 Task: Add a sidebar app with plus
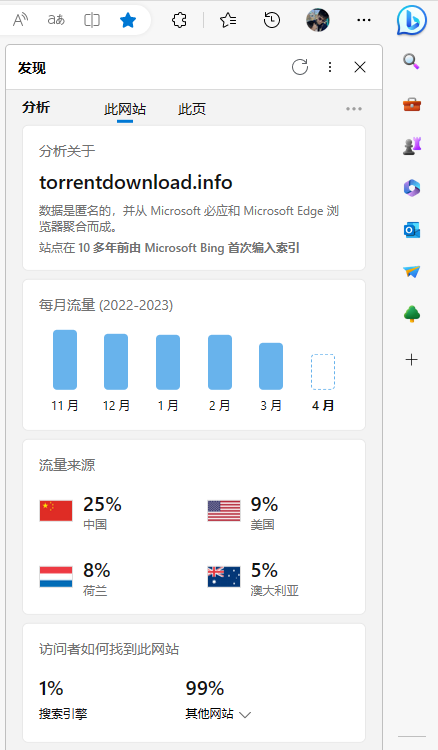(x=412, y=360)
